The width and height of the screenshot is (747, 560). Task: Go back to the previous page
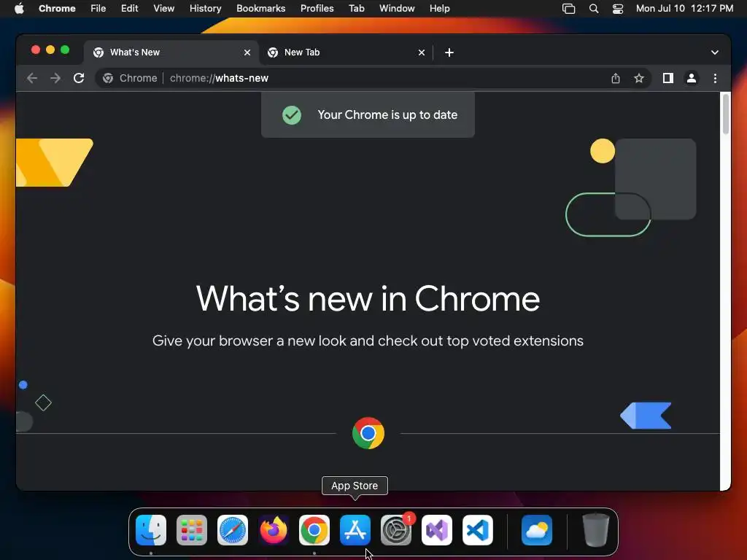(32, 78)
